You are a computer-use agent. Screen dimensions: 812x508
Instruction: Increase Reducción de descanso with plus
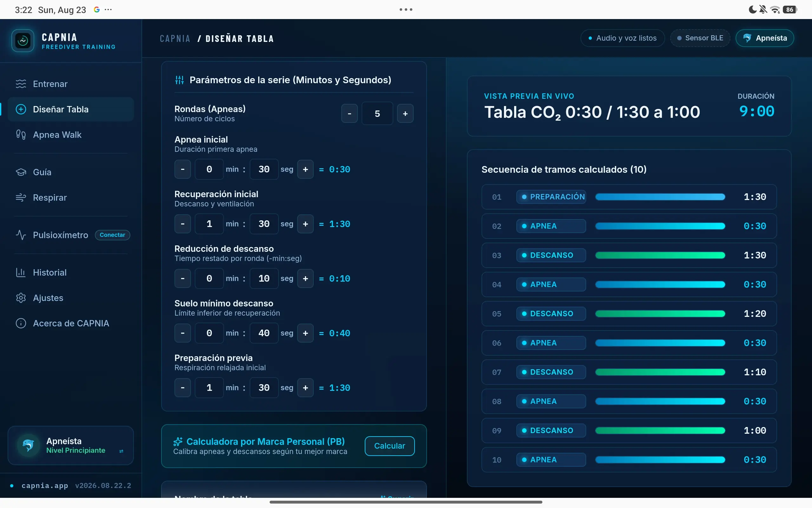pos(305,278)
